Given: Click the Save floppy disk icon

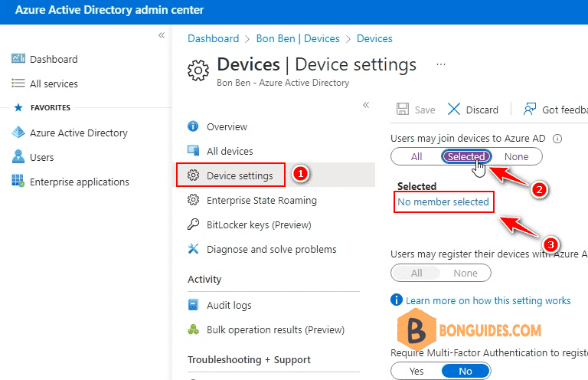Looking at the screenshot, I should (403, 109).
